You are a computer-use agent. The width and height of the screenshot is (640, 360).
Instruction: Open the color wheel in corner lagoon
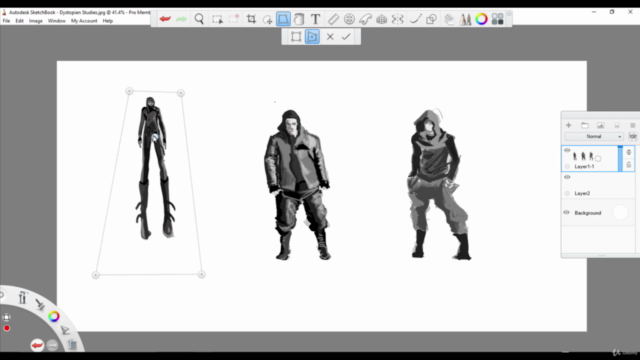[x=54, y=316]
